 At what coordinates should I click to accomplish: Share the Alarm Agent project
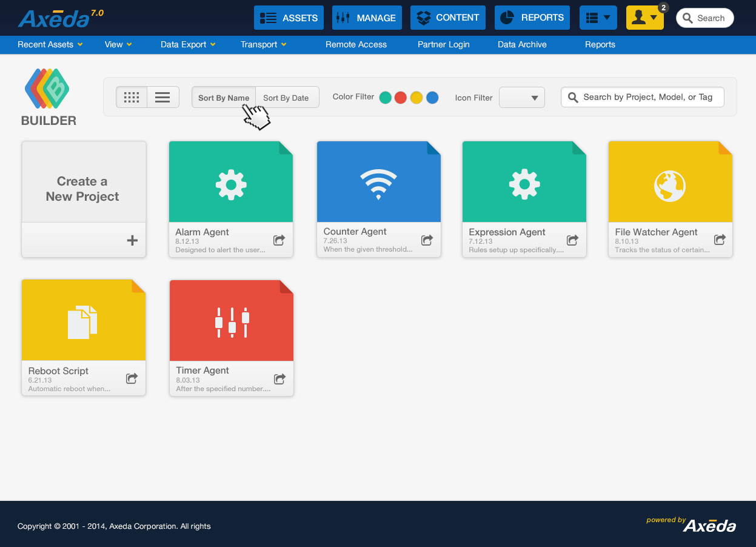point(279,240)
